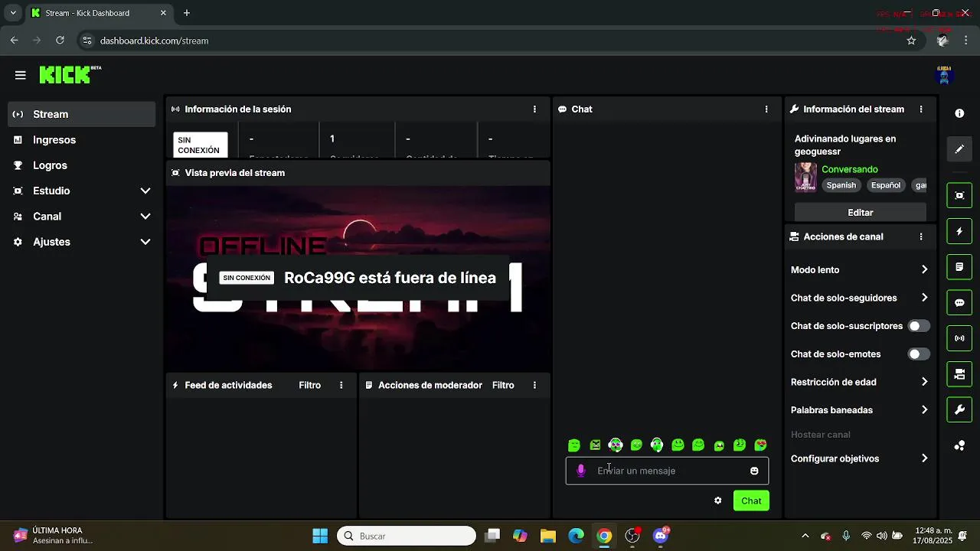Reload the page in Chrome

60,41
